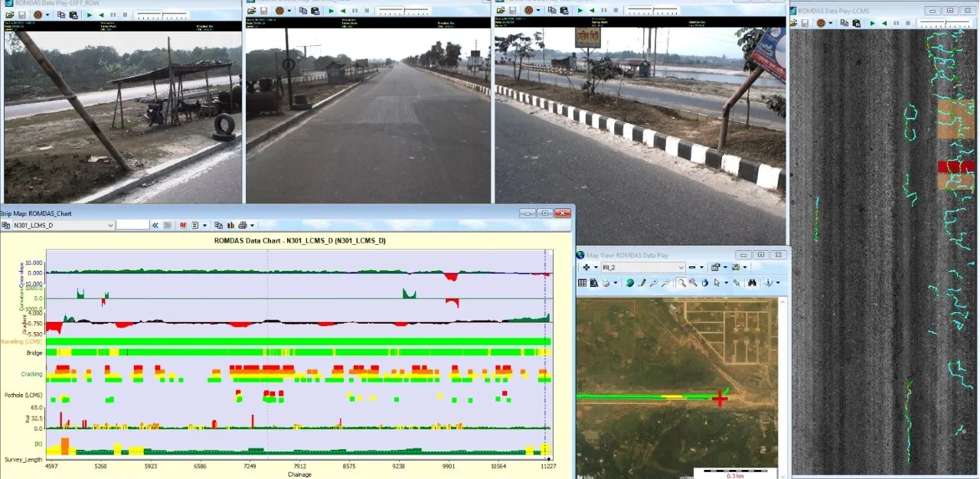Click layer properties icon in Map View

click(715, 268)
